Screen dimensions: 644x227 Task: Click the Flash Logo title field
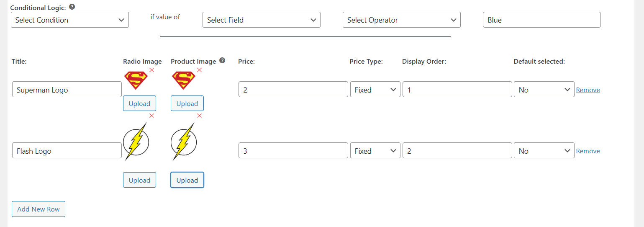coord(67,151)
